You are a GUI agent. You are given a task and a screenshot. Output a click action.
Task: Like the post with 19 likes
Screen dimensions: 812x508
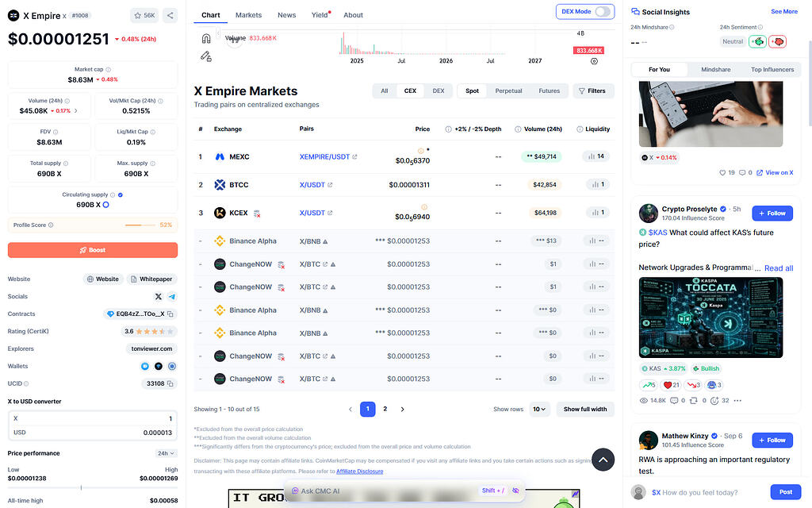pos(722,172)
